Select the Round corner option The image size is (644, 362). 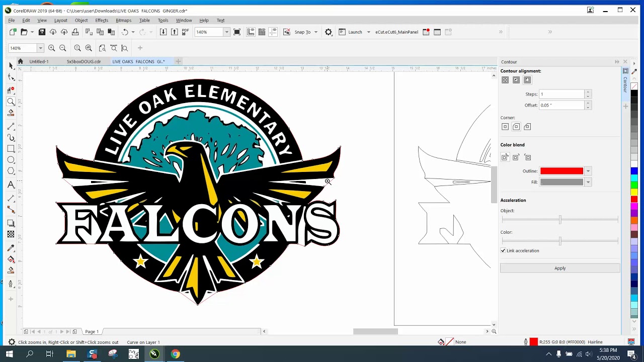pos(516,127)
